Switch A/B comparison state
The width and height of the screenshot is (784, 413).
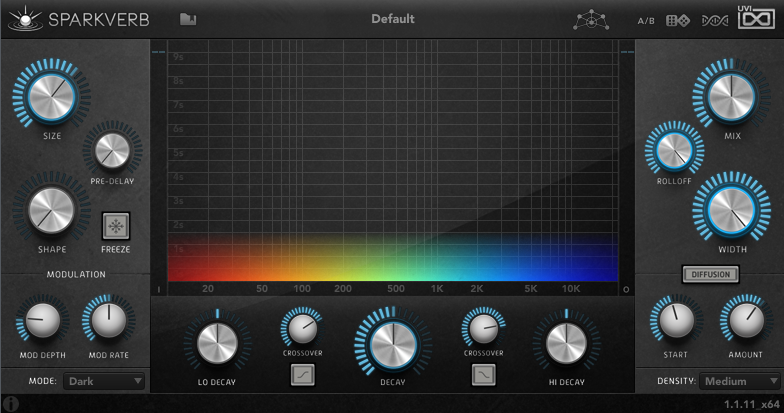[647, 20]
